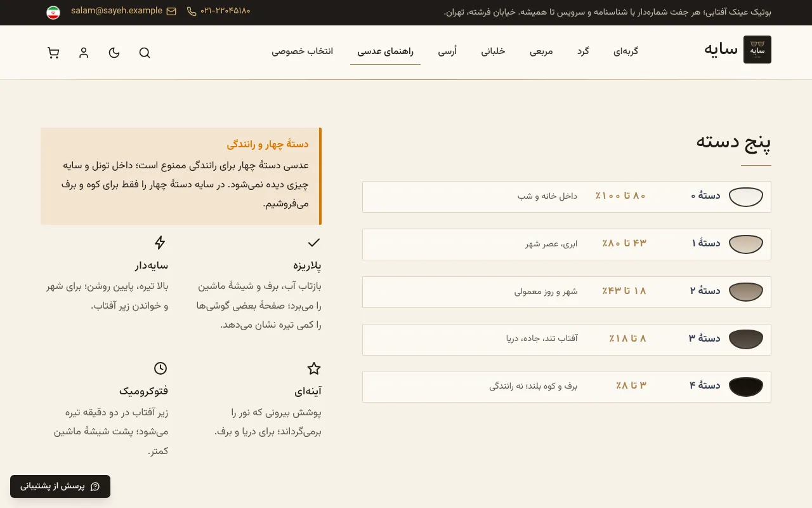Screen dimensions: 812x508
Task: Click the lens icon for دستهٔ ۱
Action: (746, 244)
